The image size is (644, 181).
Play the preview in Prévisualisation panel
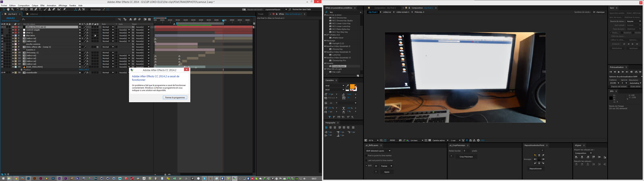[x=619, y=72]
